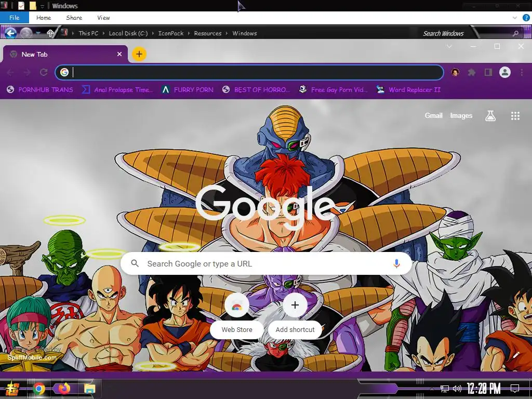Open Explorer Help question mark icon
Screen dimensions: 532x399
[x=526, y=18]
